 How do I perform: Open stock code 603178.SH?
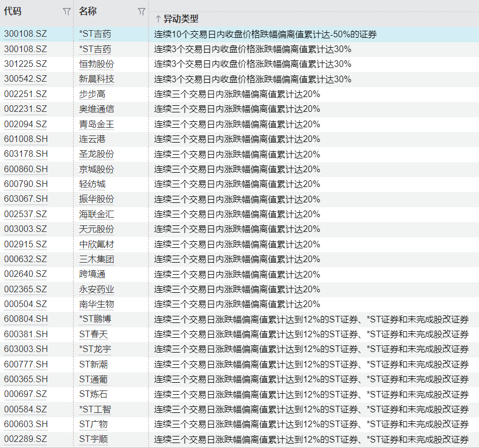26,154
